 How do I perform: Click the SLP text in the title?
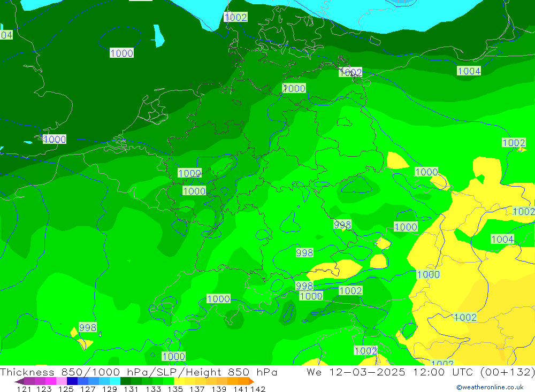(x=165, y=372)
